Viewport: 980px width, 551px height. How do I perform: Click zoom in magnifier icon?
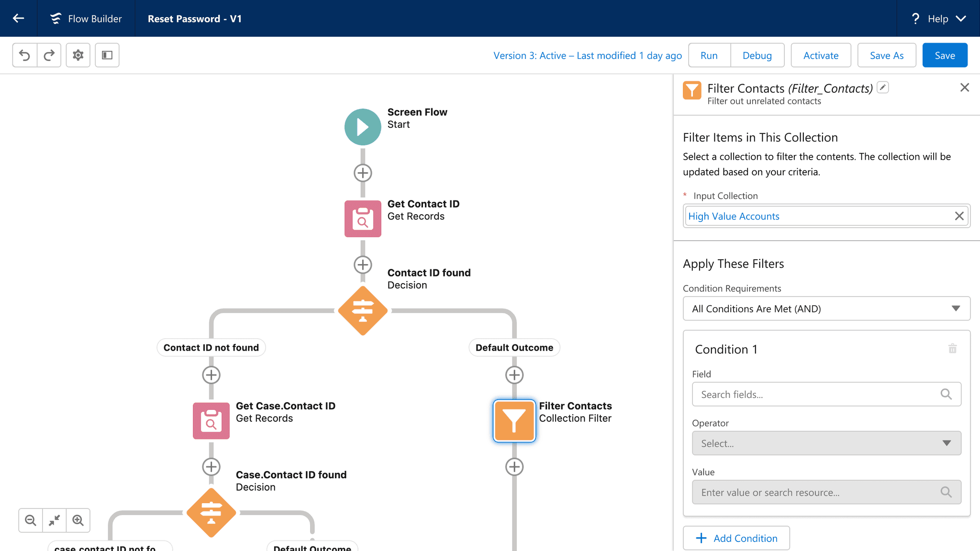click(78, 520)
